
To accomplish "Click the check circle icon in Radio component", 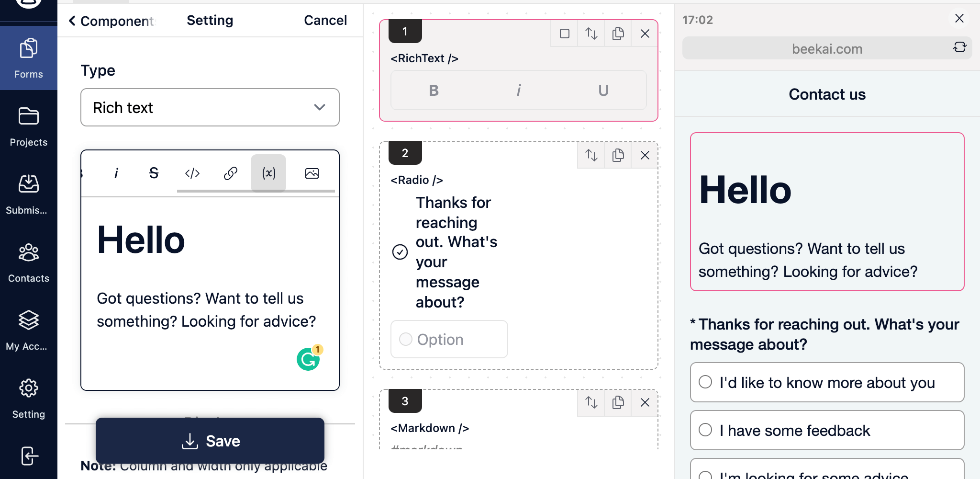I will (400, 252).
